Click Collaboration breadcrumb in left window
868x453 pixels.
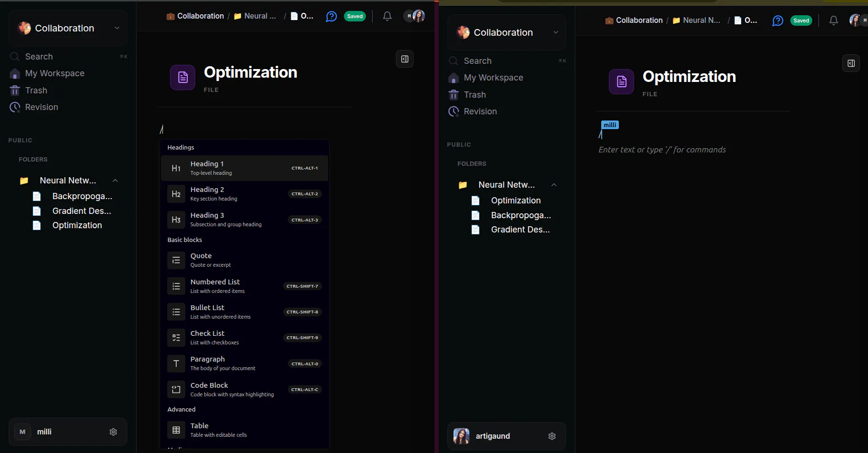pyautogui.click(x=195, y=16)
